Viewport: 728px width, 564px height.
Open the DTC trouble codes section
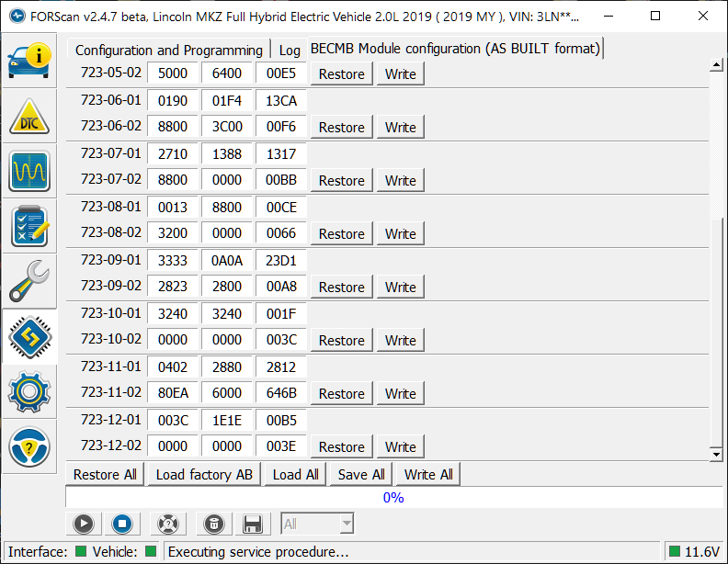pyautogui.click(x=28, y=116)
